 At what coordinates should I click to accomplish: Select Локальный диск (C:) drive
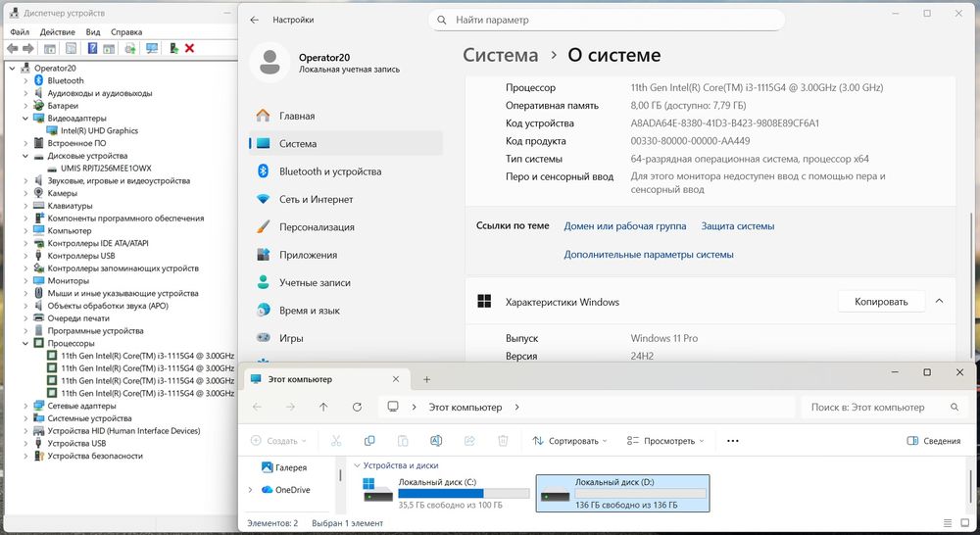(446, 493)
